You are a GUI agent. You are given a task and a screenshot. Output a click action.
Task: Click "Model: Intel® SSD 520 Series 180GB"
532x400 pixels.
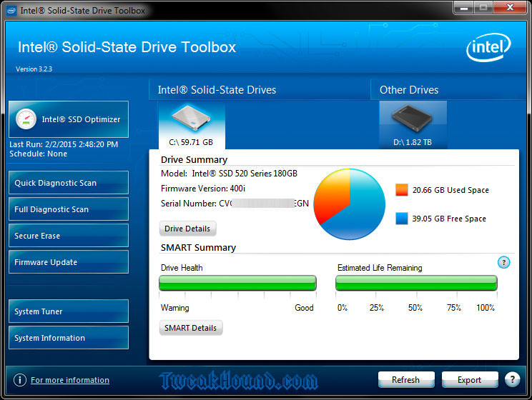[x=229, y=174]
